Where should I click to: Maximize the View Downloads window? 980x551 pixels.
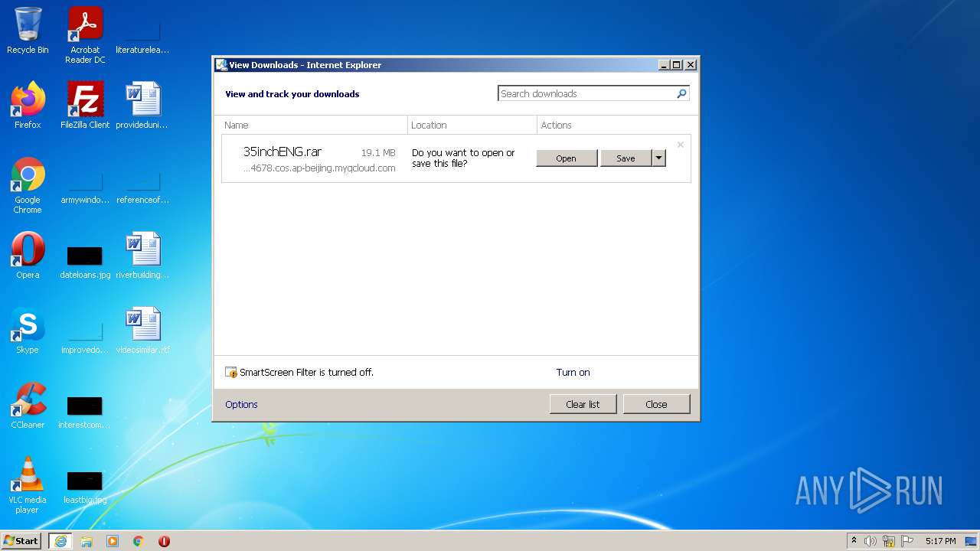(677, 65)
